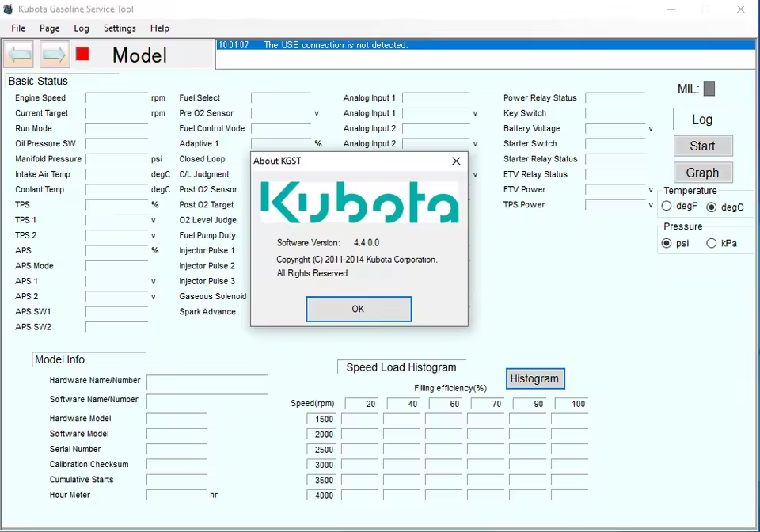Image resolution: width=760 pixels, height=532 pixels.
Task: Click the Manifold Pressure value field
Action: click(117, 159)
